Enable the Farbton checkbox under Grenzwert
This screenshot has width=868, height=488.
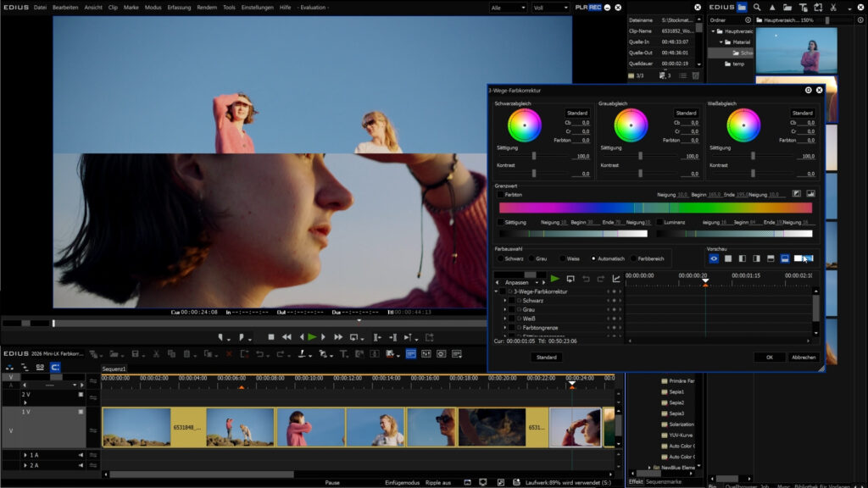[500, 194]
